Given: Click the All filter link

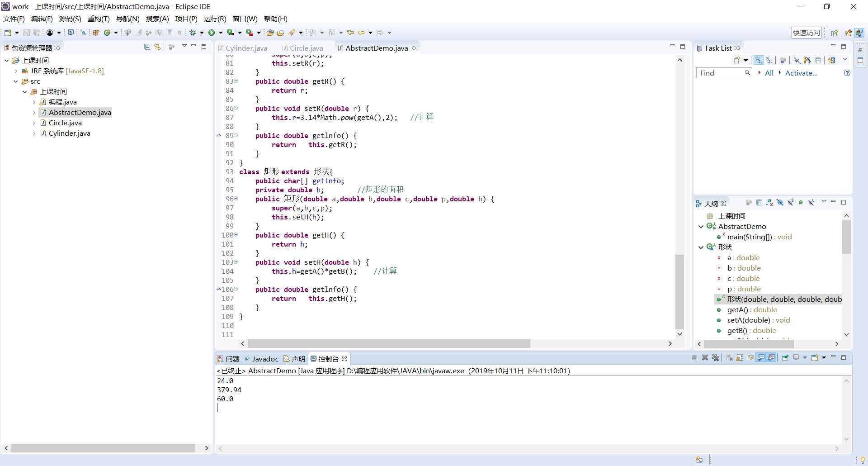Looking at the screenshot, I should [x=769, y=73].
